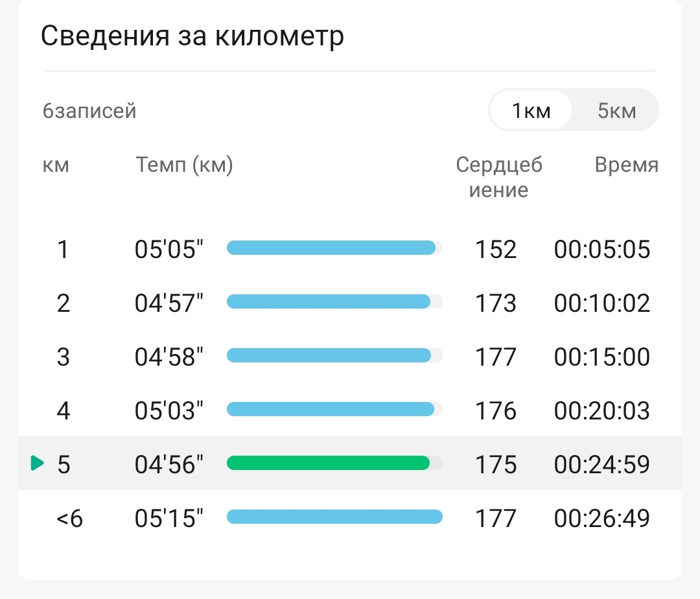Click the blue pace bar for kilometer 1

pyautogui.click(x=331, y=248)
